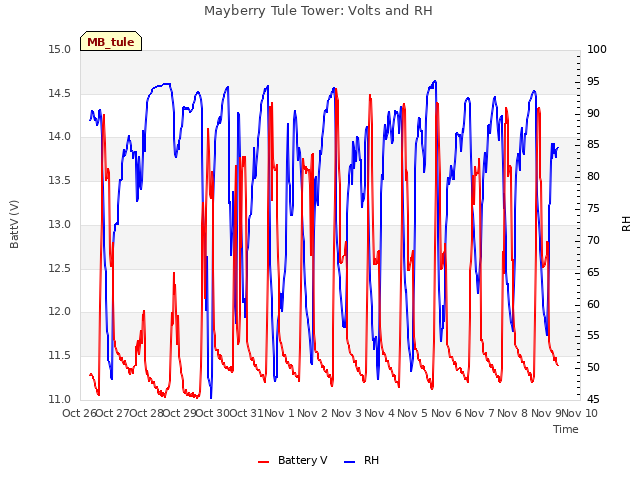Click the 45 right axis tick label

click(x=593, y=399)
